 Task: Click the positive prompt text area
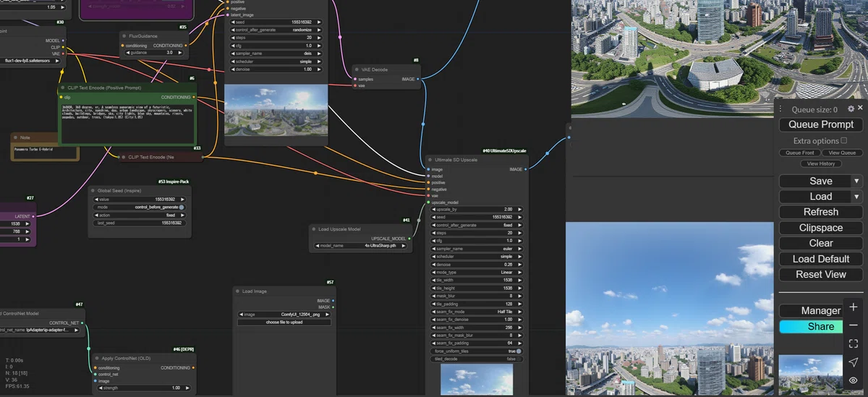(127, 123)
